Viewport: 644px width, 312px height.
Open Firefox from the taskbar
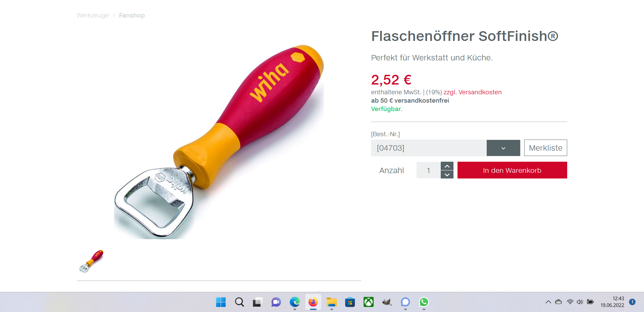pos(313,302)
